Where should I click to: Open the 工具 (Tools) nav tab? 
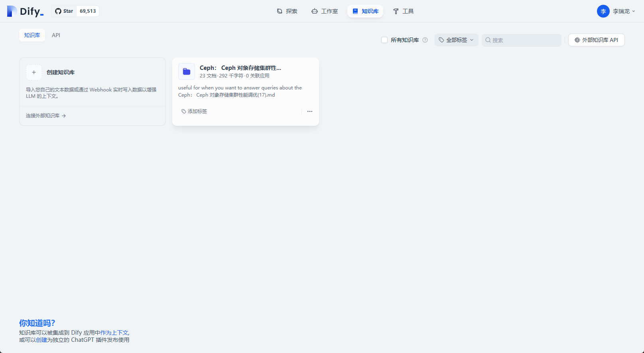404,11
